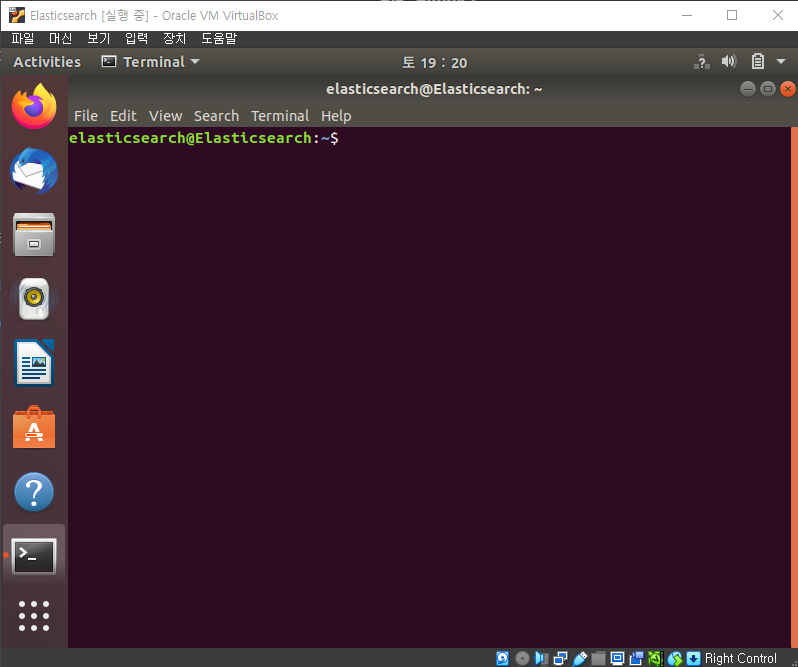
Task: Click the keyboard capture arrow icon
Action: [x=693, y=658]
